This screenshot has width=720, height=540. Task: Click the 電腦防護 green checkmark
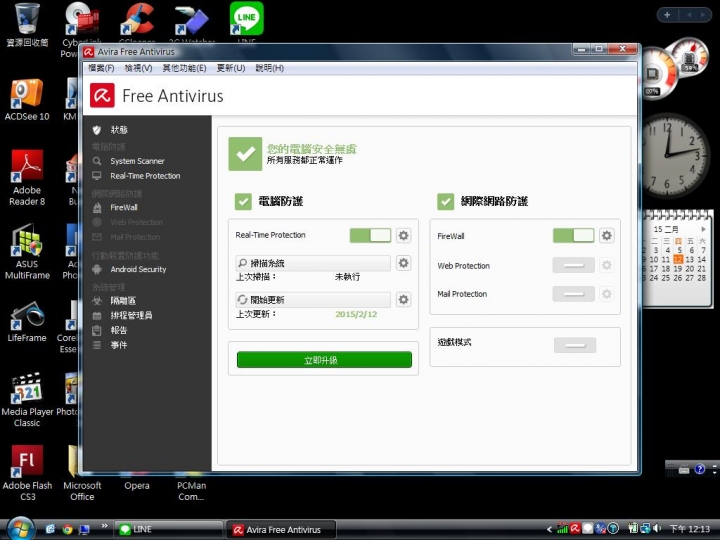(243, 201)
